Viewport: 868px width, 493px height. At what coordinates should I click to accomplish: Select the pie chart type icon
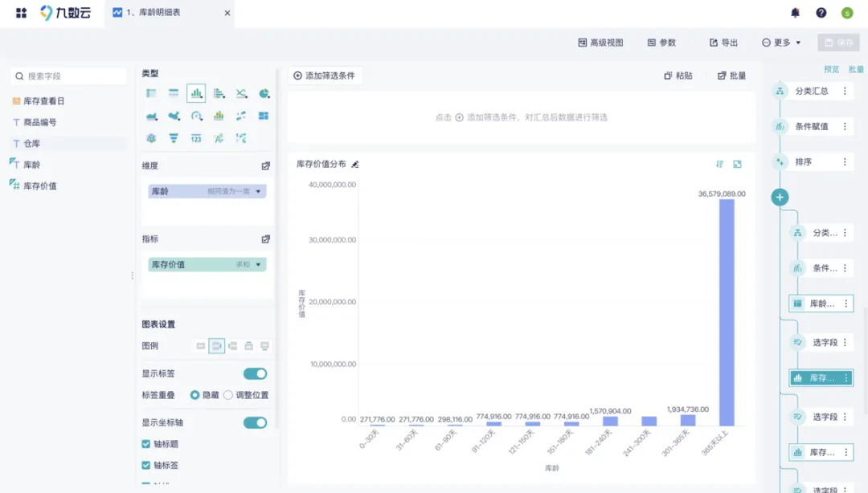coord(264,94)
